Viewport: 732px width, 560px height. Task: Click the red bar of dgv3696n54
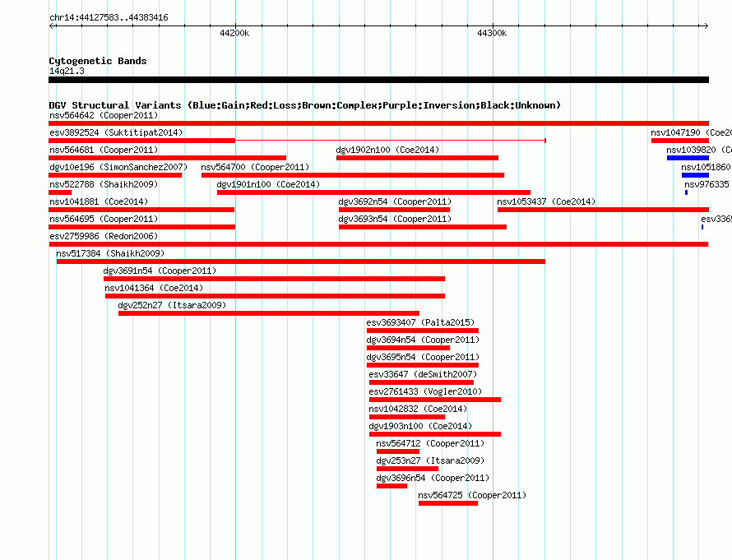pos(391,486)
